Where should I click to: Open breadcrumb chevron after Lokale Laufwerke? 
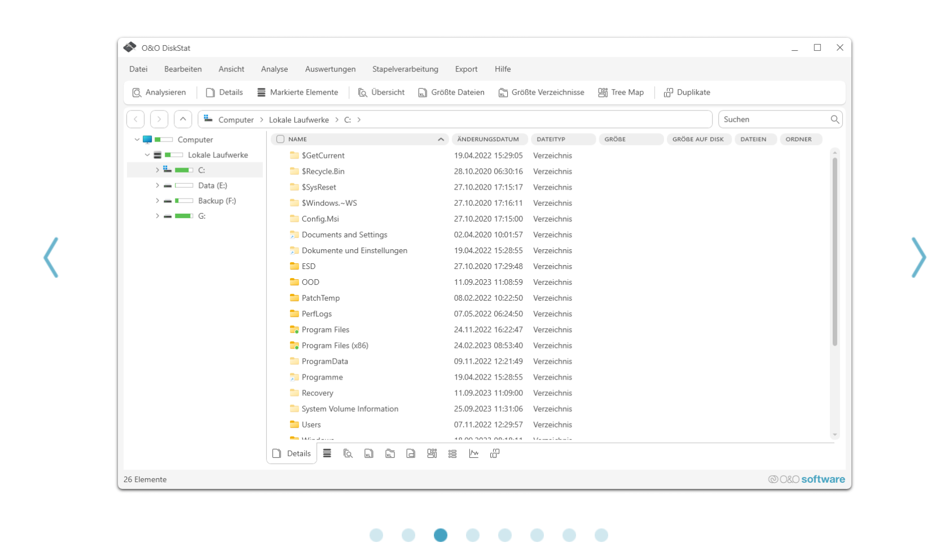point(337,120)
